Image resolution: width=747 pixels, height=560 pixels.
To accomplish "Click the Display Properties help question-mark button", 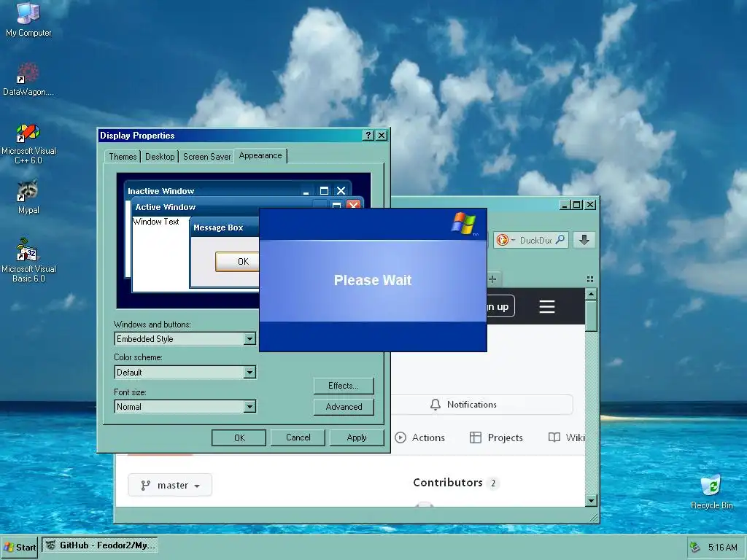I will 368,135.
